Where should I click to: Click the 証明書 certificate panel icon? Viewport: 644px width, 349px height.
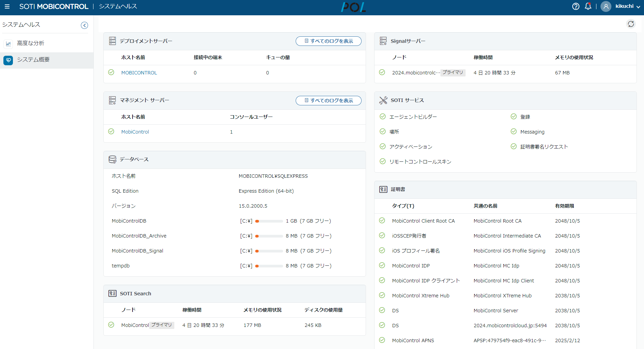pyautogui.click(x=383, y=189)
